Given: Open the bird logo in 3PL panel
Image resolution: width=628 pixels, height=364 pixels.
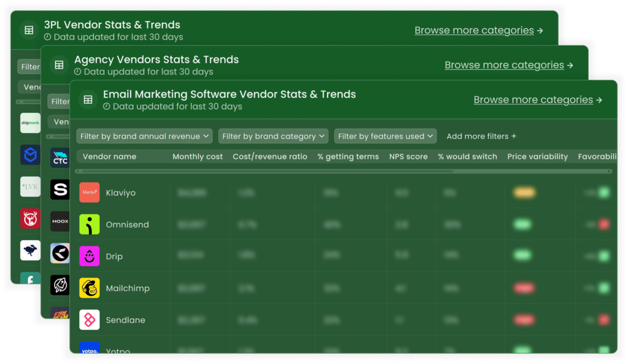Looking at the screenshot, I should 31,251.
